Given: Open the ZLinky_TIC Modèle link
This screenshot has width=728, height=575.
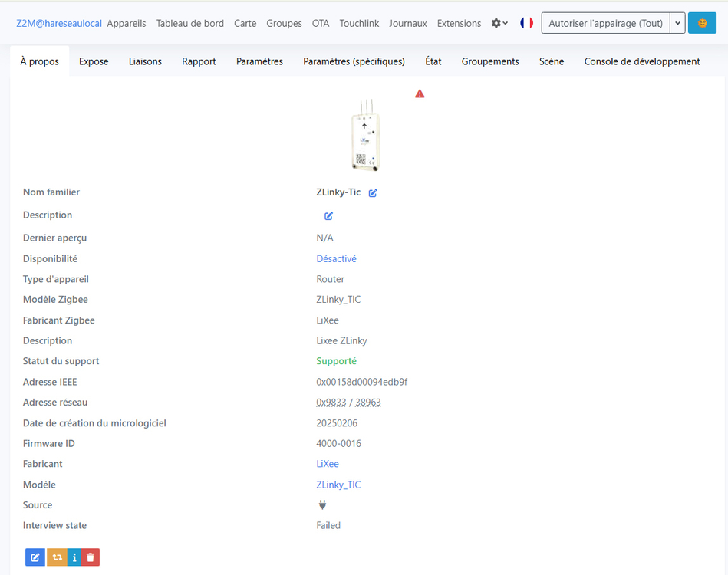Looking at the screenshot, I should click(338, 485).
